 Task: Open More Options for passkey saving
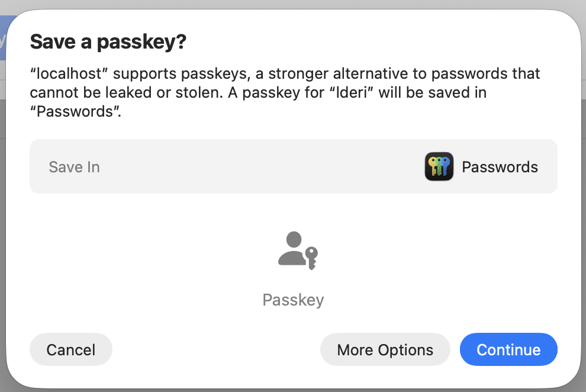pyautogui.click(x=385, y=350)
